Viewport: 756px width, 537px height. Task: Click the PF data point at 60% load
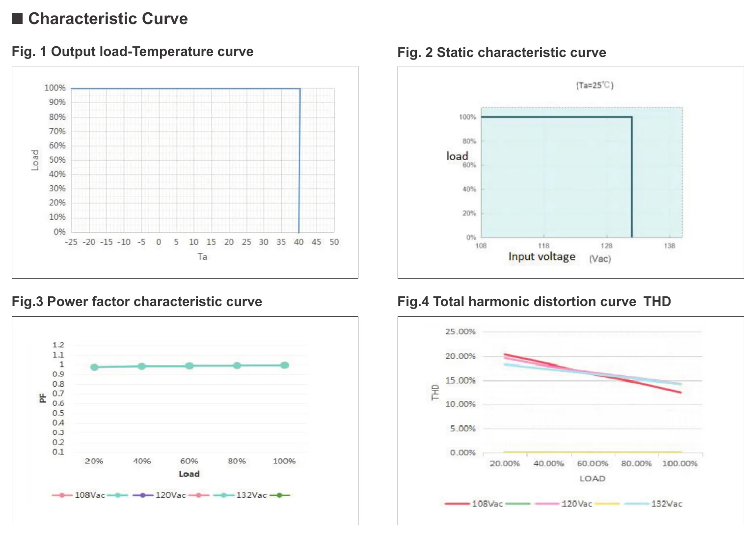(x=189, y=366)
